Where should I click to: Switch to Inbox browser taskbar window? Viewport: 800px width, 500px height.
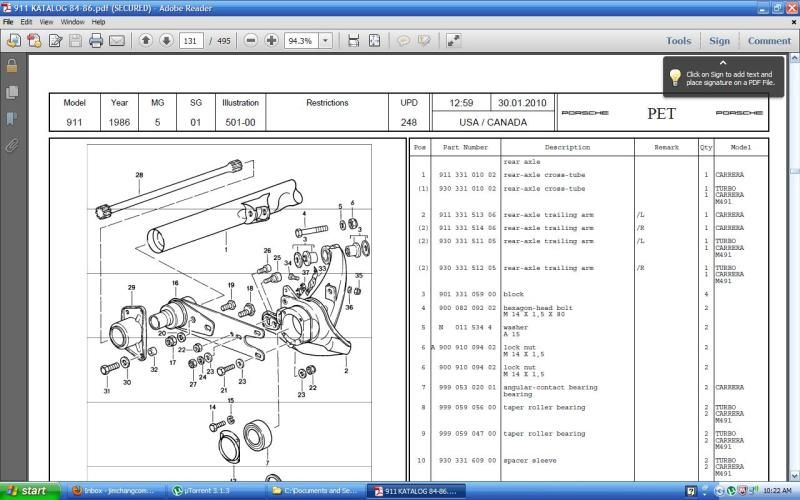[114, 491]
